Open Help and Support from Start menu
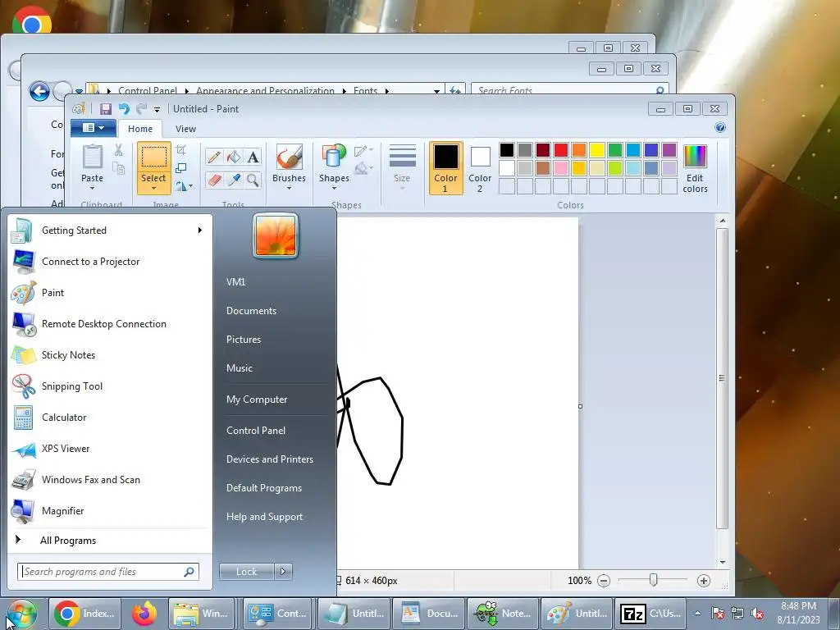This screenshot has width=840, height=630. coord(264,517)
